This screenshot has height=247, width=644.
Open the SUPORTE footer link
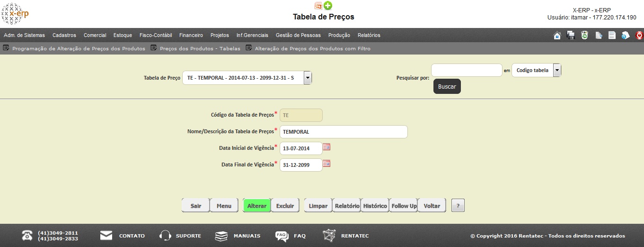click(x=188, y=236)
